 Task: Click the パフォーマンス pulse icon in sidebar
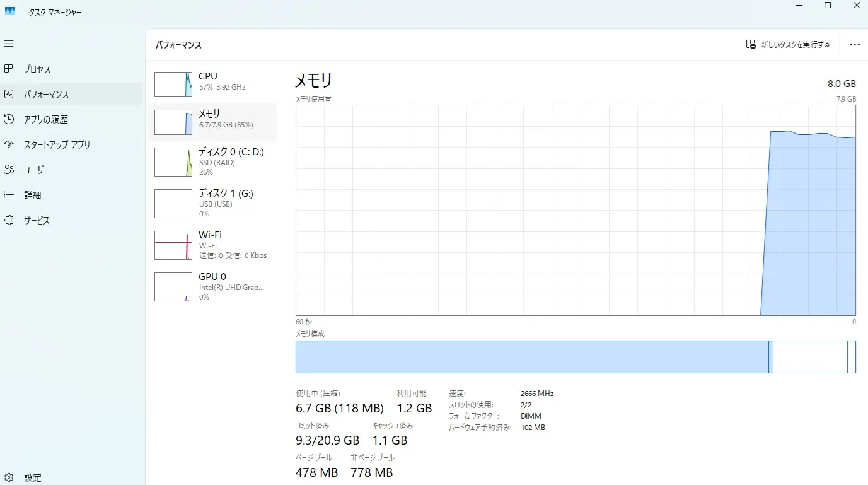click(9, 94)
